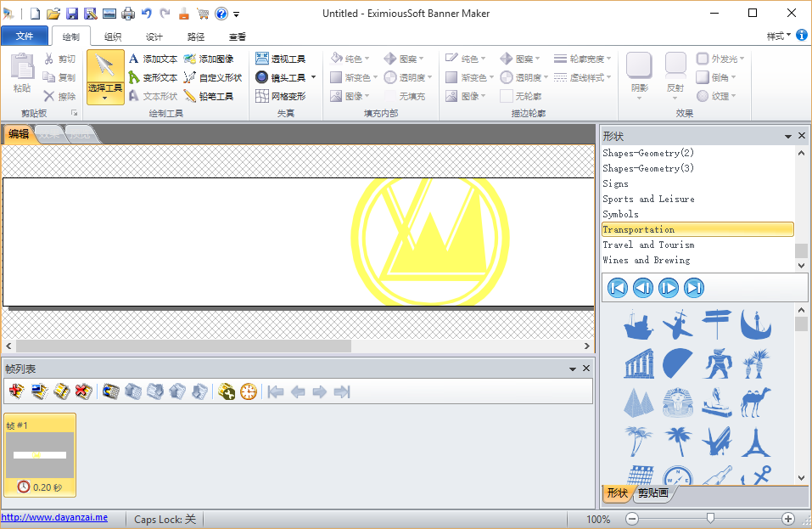
Task: Open the 镜头工具 lens tool dropdown
Action: [x=313, y=77]
